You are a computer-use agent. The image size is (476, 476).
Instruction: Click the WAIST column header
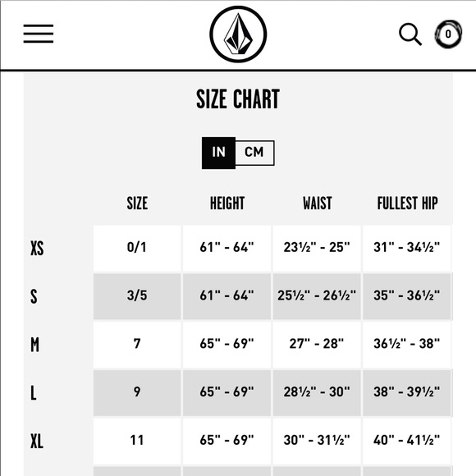click(x=318, y=203)
